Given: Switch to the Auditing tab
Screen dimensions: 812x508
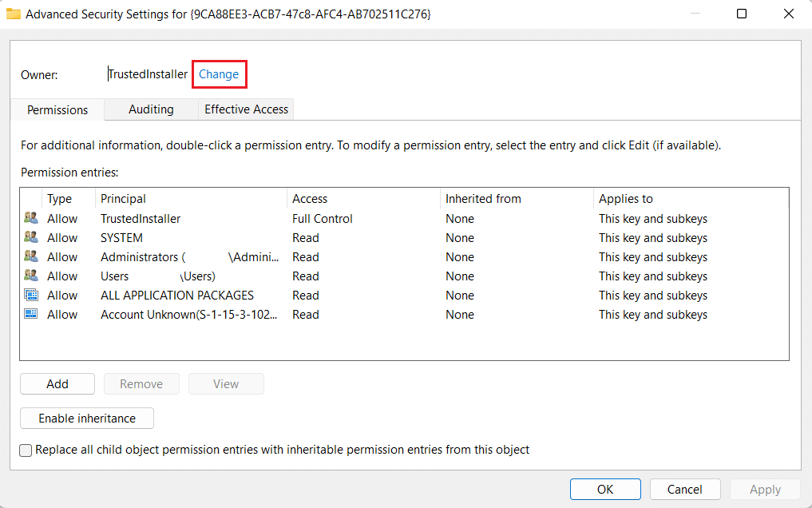Looking at the screenshot, I should (151, 109).
